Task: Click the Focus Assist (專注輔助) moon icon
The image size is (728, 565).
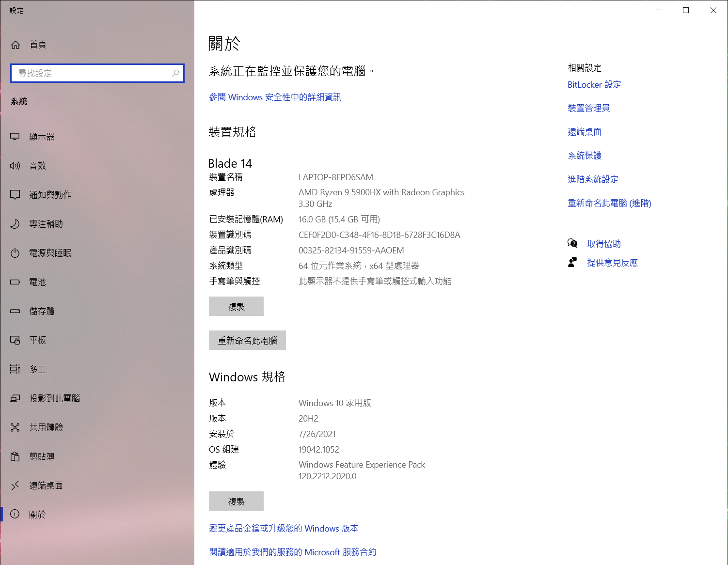Action: click(x=15, y=224)
